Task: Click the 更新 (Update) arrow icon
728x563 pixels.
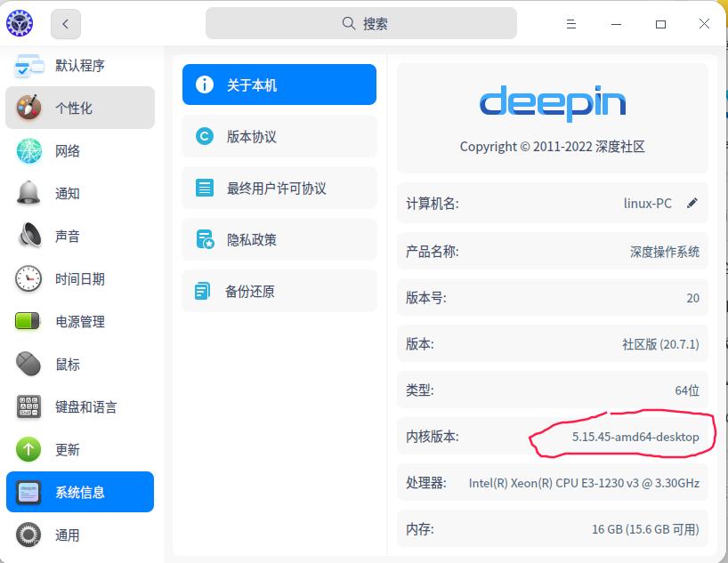Action: pyautogui.click(x=26, y=449)
